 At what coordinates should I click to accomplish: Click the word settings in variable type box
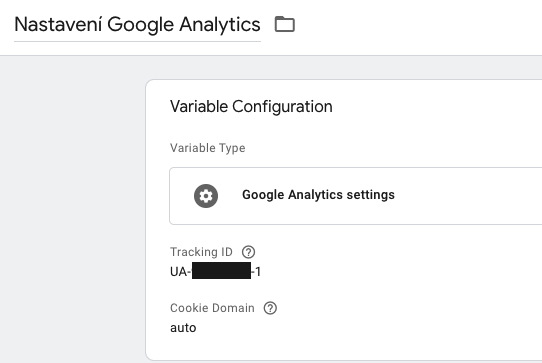click(x=371, y=195)
